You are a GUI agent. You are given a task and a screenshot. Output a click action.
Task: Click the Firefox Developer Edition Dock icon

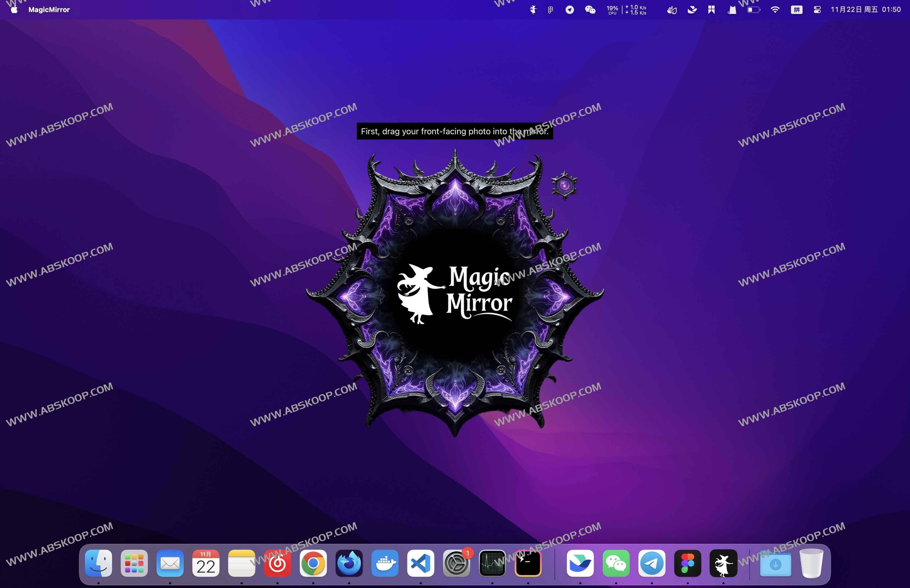point(349,563)
